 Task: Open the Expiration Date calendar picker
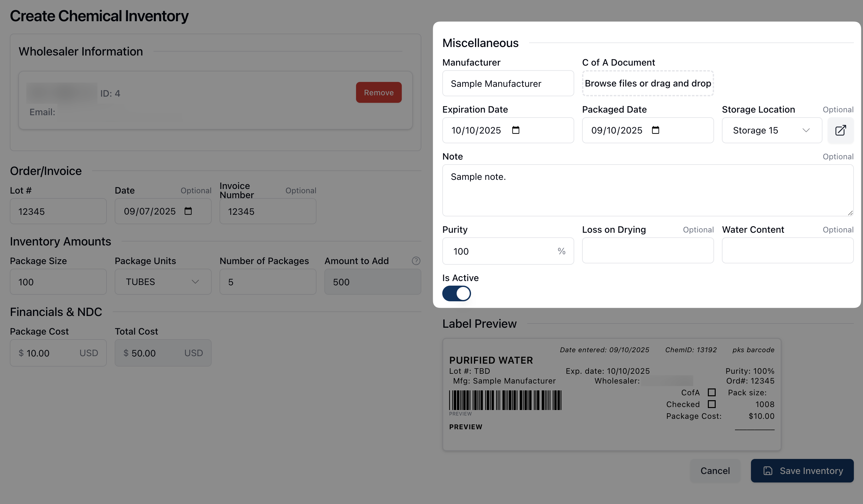click(x=515, y=130)
